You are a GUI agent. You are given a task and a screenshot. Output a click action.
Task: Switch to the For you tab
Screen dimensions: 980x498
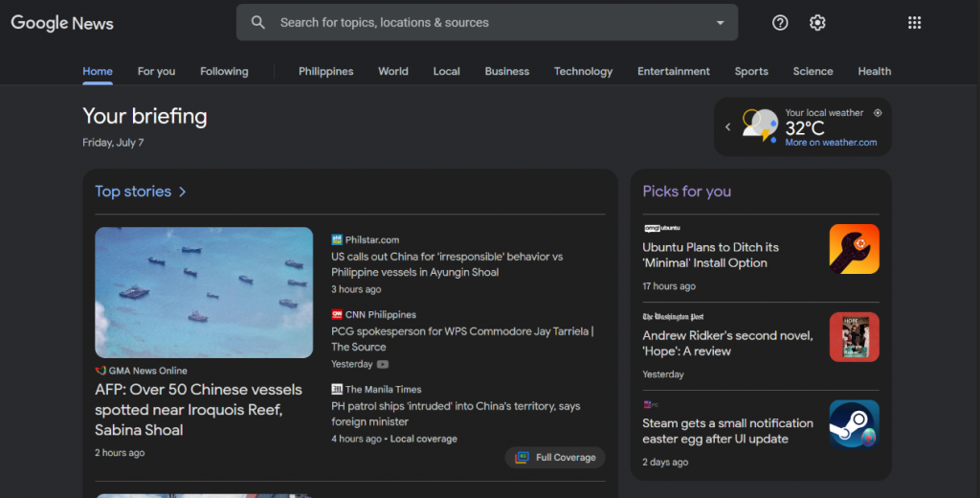click(156, 71)
